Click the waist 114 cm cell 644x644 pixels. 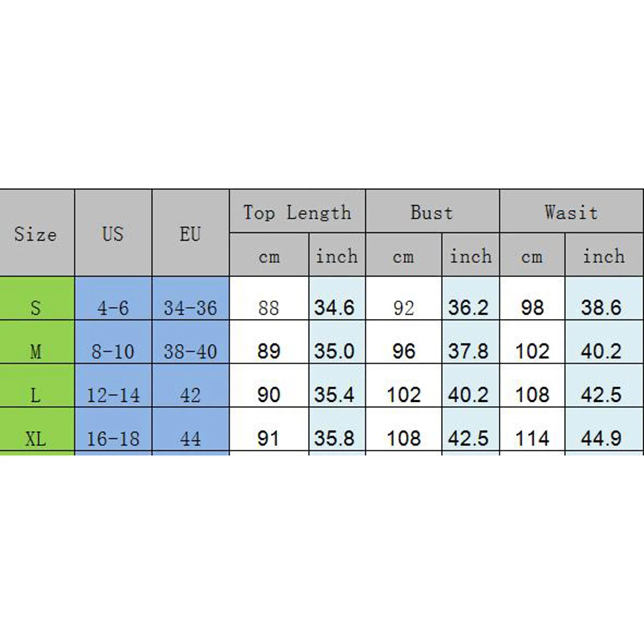[x=532, y=438]
